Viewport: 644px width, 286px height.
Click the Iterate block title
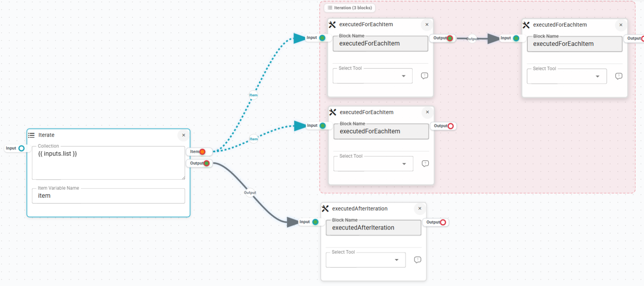(46, 135)
